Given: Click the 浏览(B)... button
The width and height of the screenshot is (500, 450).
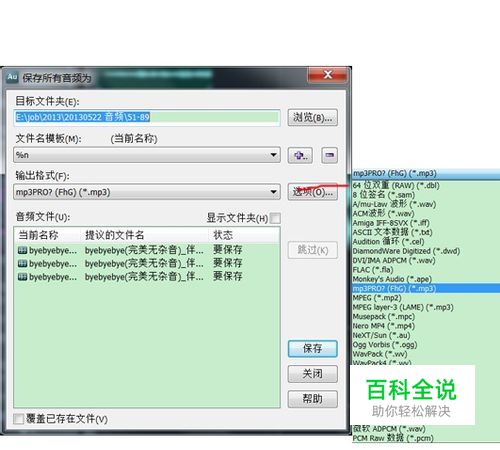Looking at the screenshot, I should tap(313, 118).
